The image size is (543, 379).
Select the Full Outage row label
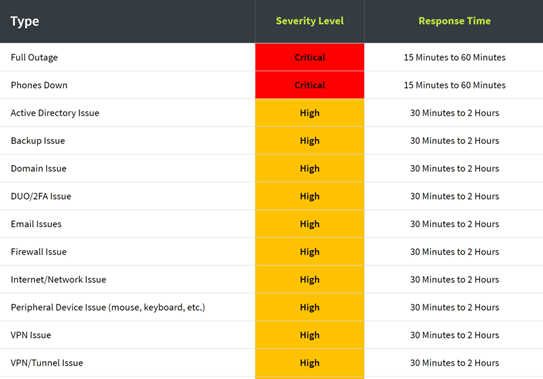[34, 58]
